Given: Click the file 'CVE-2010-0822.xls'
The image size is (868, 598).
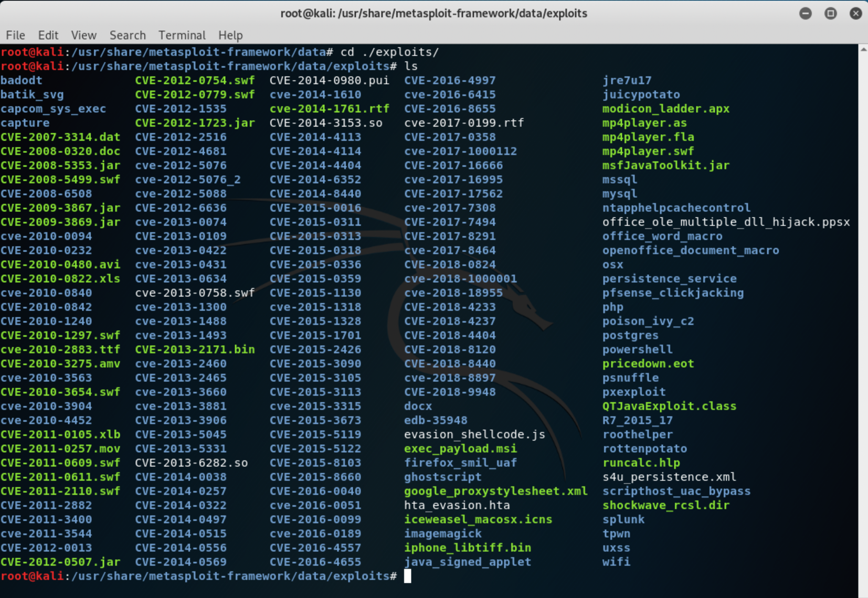Looking at the screenshot, I should [60, 279].
